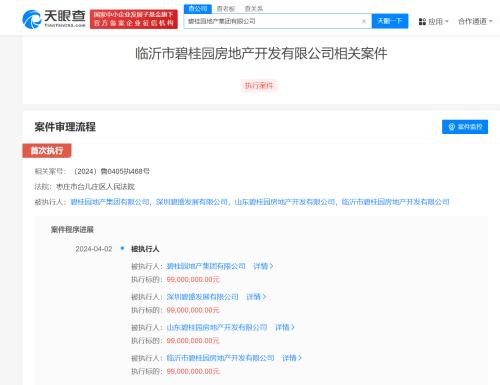Image resolution: width=500 pixels, height=385 pixels.
Task: Open 深圳碧盛发展有限公司 link under 2024-04-02 entry
Action: 203,297
